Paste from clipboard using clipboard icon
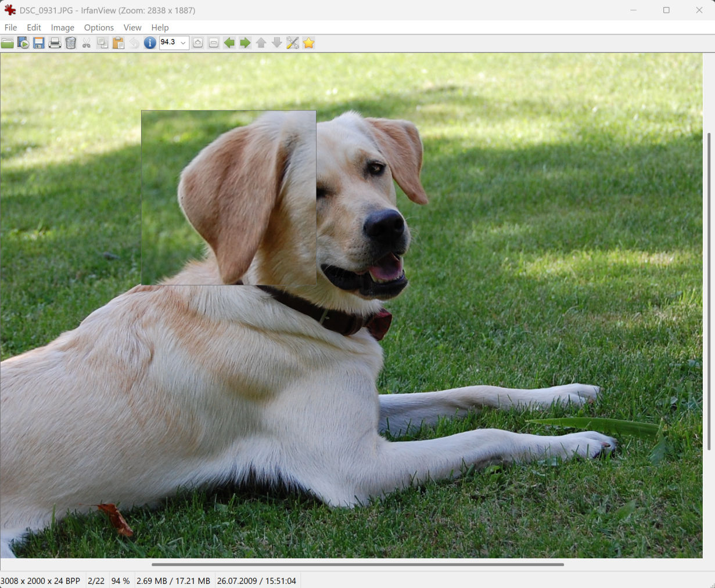Screen dimensions: 715x588 (118, 43)
